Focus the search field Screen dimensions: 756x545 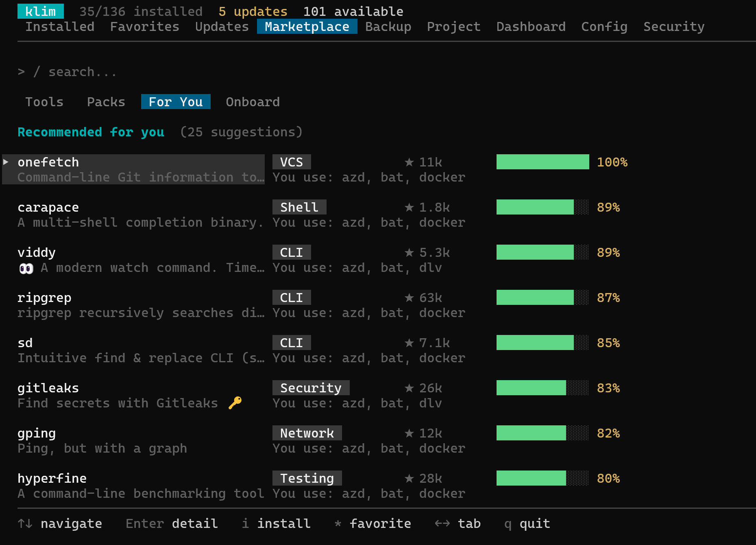click(83, 72)
